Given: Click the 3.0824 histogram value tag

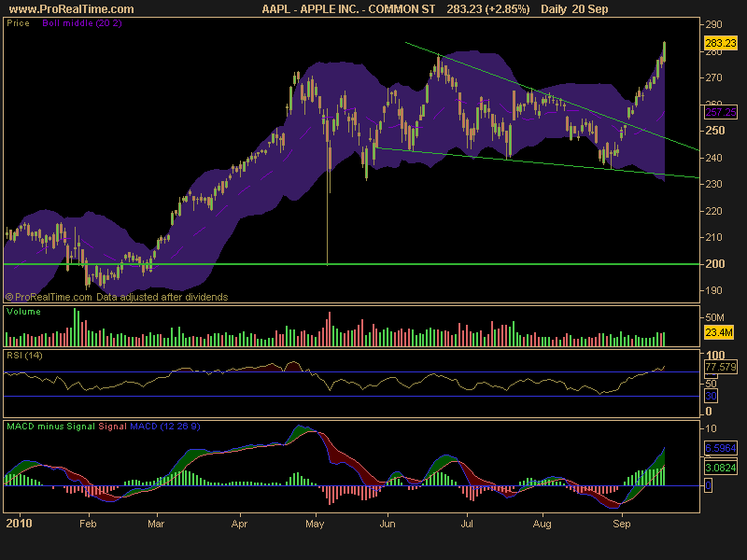Looking at the screenshot, I should point(720,469).
